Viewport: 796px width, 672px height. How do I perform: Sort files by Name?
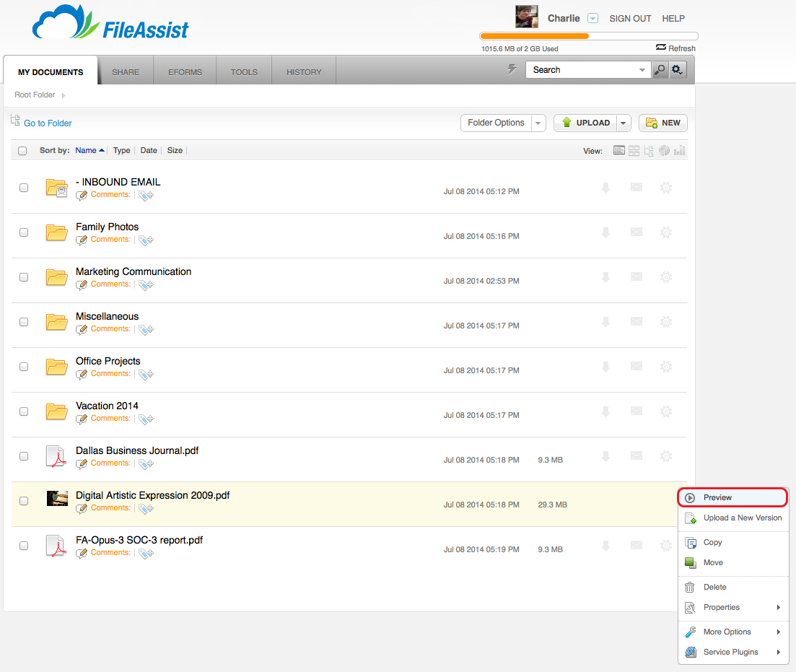tap(86, 150)
